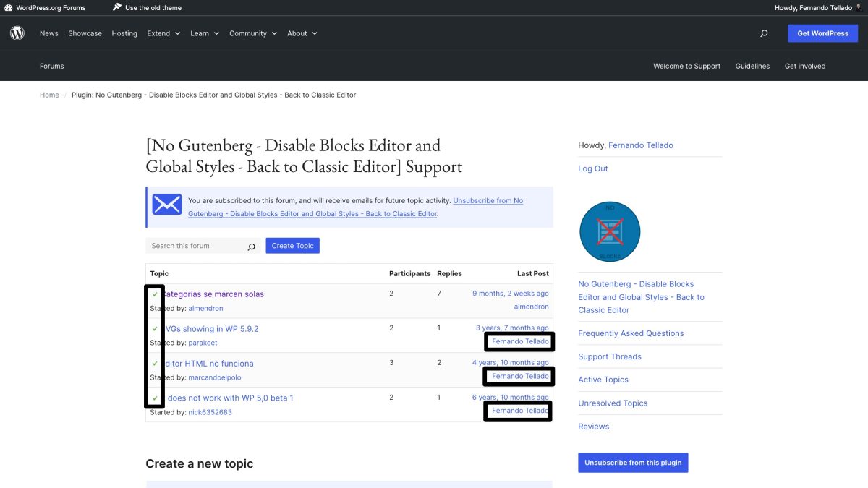This screenshot has width=868, height=488.
Task: Expand the Community dropdown menu
Action: pos(252,33)
